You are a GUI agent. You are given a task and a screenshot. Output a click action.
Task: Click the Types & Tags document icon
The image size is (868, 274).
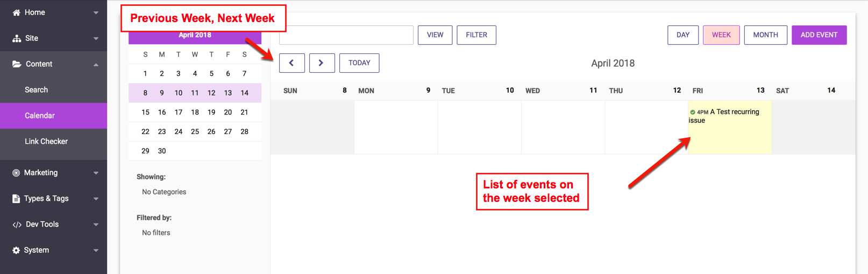pyautogui.click(x=16, y=199)
